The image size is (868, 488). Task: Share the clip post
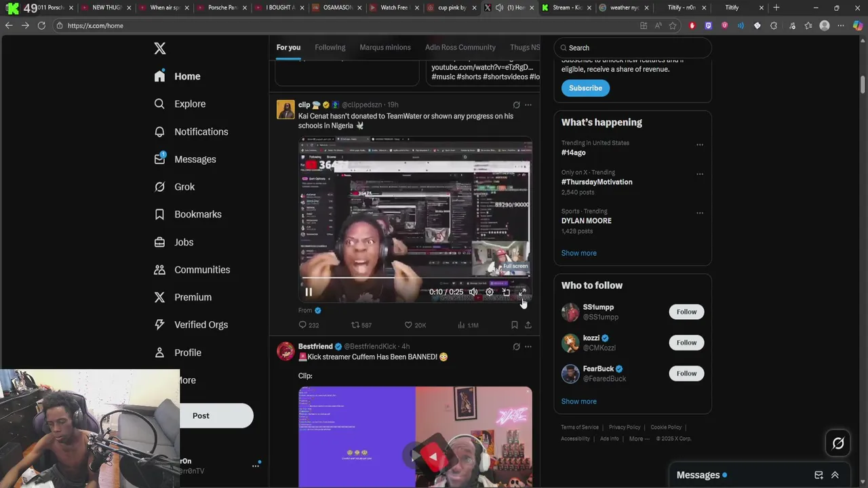[528, 325]
